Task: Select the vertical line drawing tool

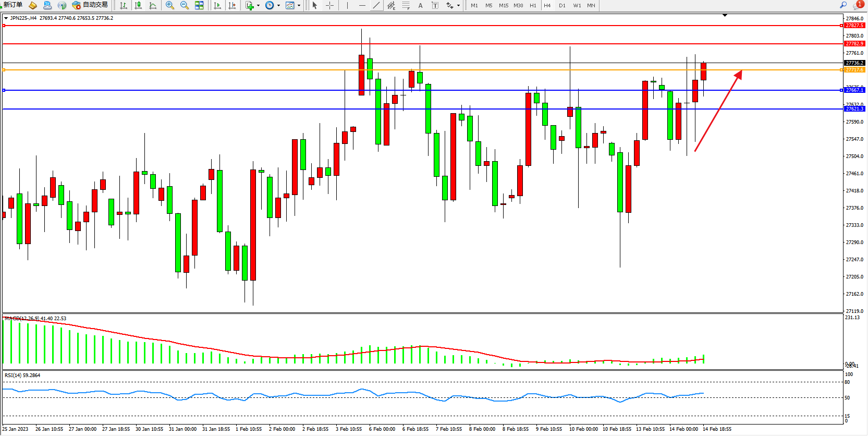Action: tap(347, 5)
